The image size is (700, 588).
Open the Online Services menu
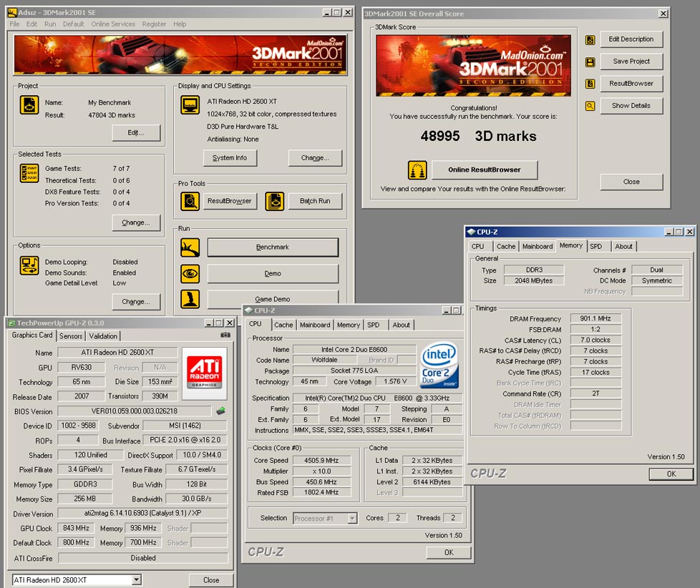(x=113, y=24)
